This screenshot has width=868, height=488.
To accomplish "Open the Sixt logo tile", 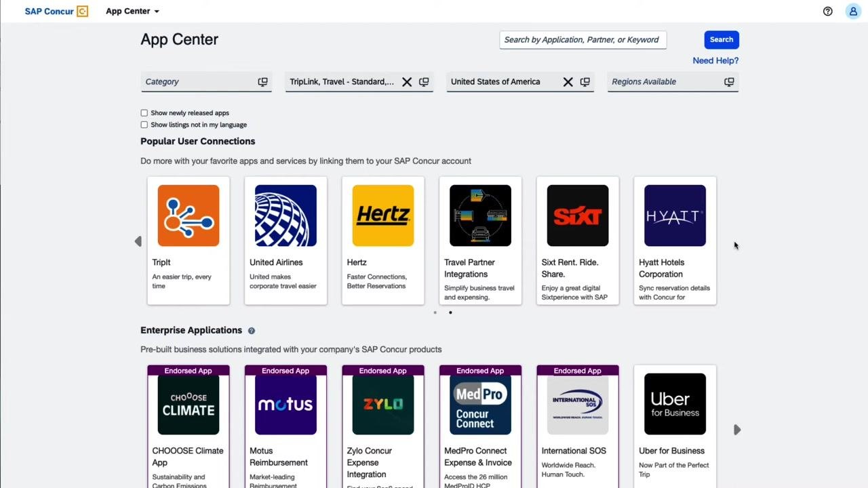I will (x=578, y=216).
